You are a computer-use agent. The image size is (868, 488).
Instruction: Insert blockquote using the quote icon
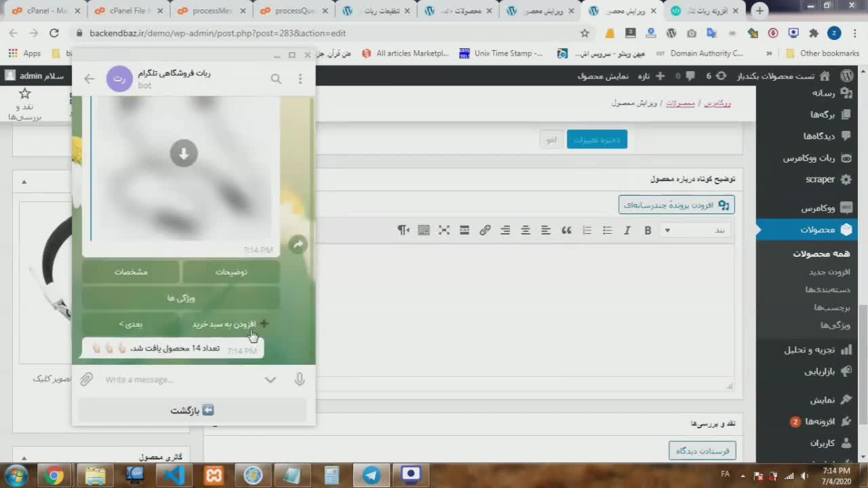point(566,230)
